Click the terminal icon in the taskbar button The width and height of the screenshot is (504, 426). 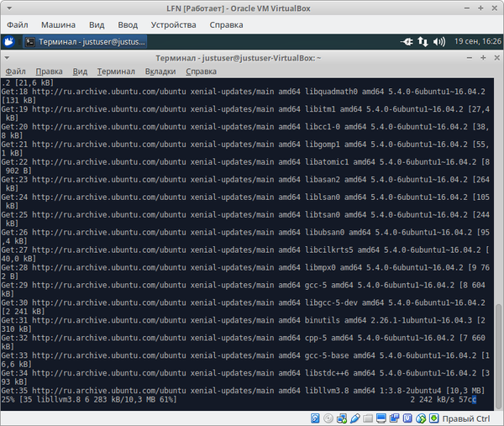pos(30,42)
